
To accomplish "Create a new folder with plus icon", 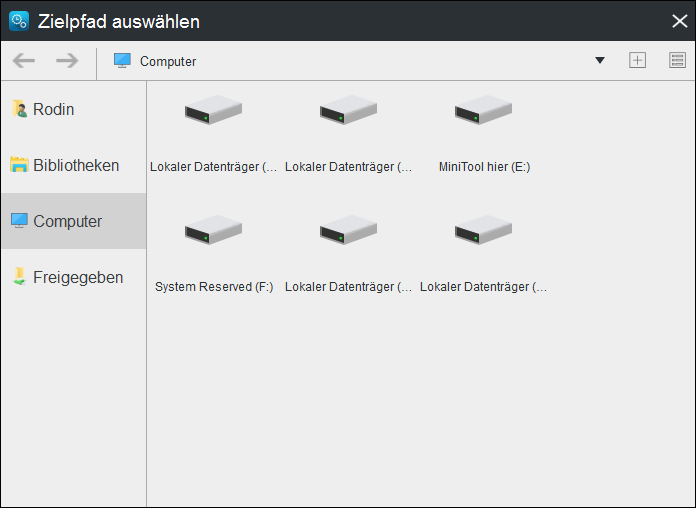I will pyautogui.click(x=637, y=61).
